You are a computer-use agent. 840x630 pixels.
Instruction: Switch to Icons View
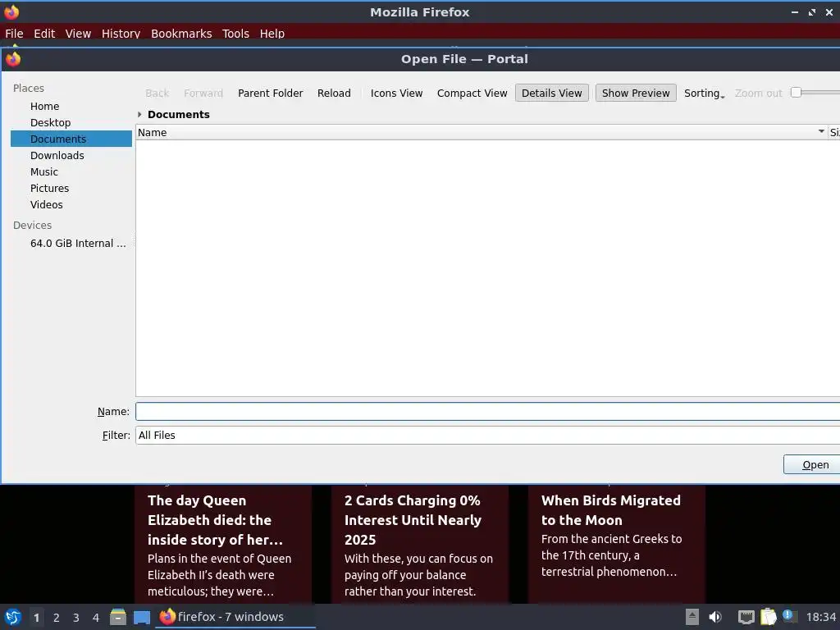tap(396, 94)
